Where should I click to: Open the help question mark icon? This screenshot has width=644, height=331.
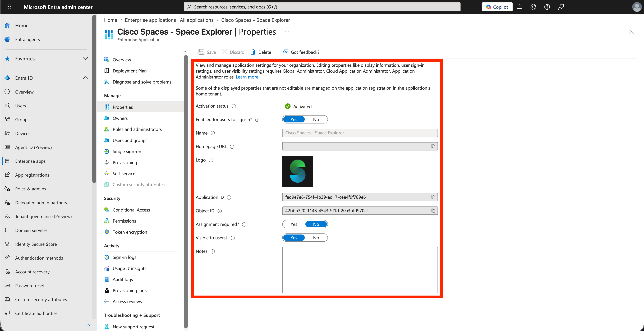pyautogui.click(x=547, y=7)
